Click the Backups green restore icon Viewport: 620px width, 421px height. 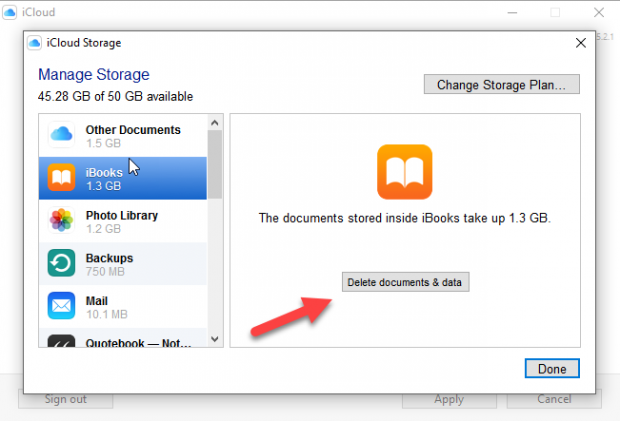62,263
